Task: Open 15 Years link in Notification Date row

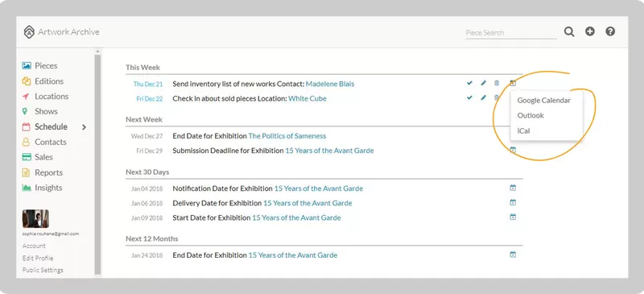Action: (318, 188)
